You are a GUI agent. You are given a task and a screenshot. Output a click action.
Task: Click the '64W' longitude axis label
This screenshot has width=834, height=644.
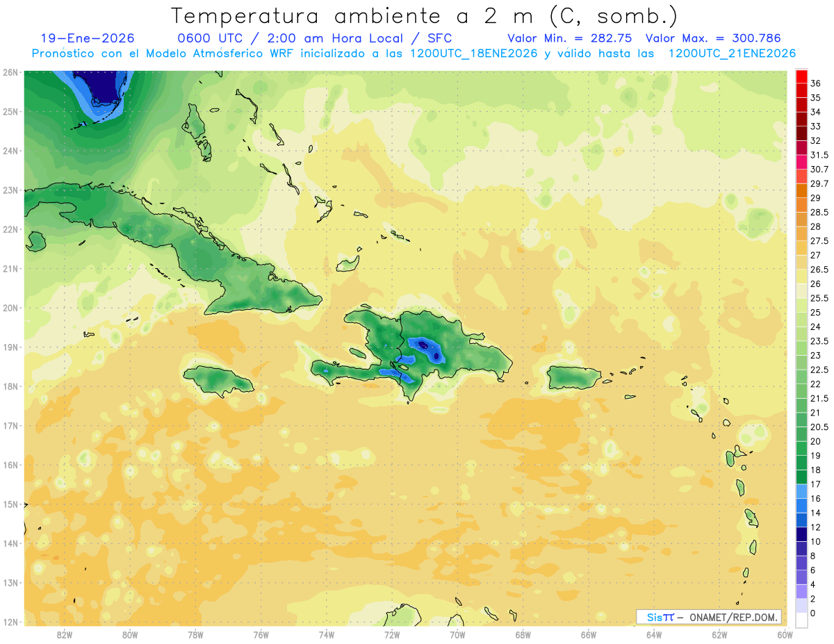click(x=654, y=634)
